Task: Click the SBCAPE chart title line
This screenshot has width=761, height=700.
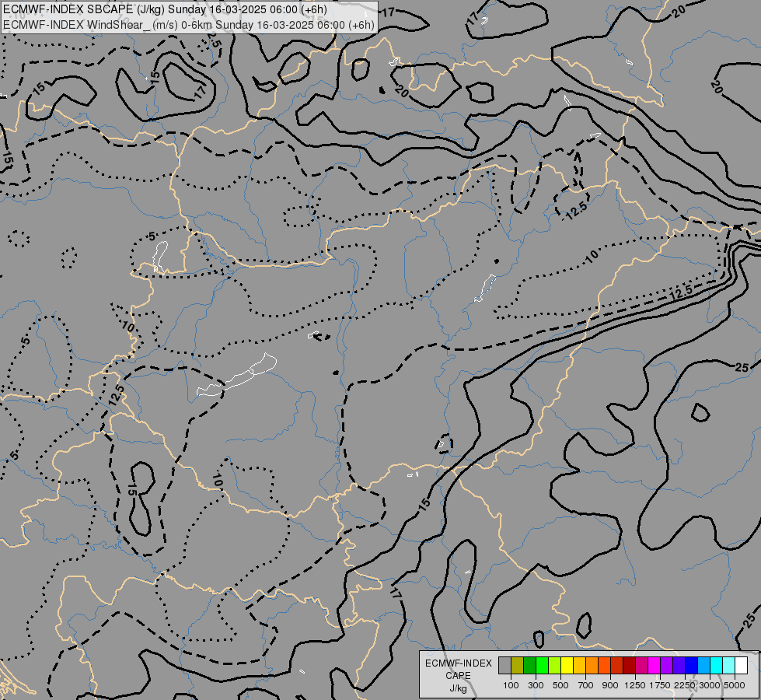Action: (x=165, y=9)
